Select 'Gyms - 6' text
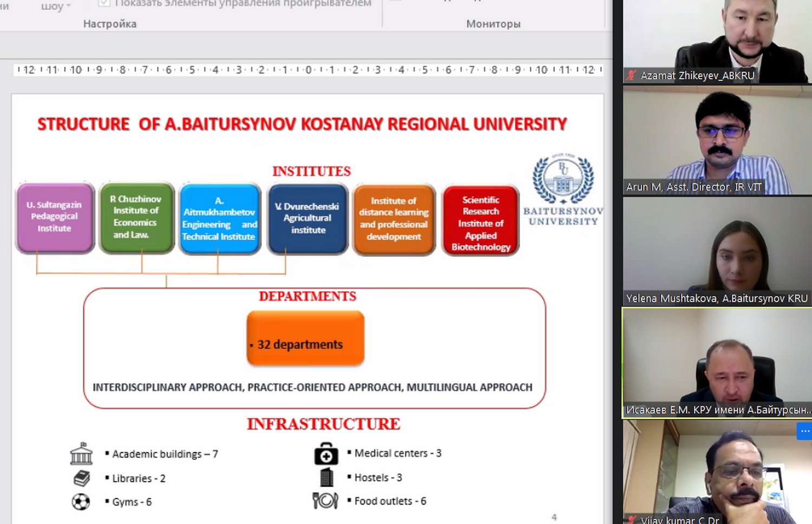This screenshot has height=524, width=812. tap(132, 502)
